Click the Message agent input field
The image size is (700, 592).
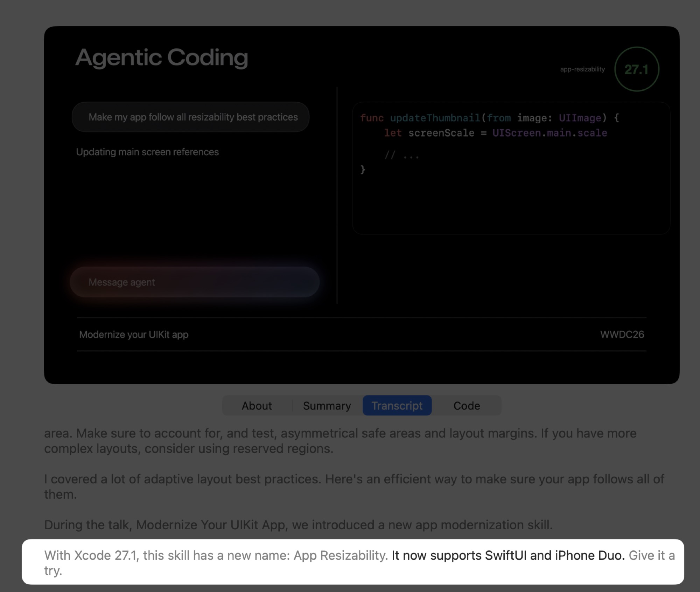click(195, 282)
